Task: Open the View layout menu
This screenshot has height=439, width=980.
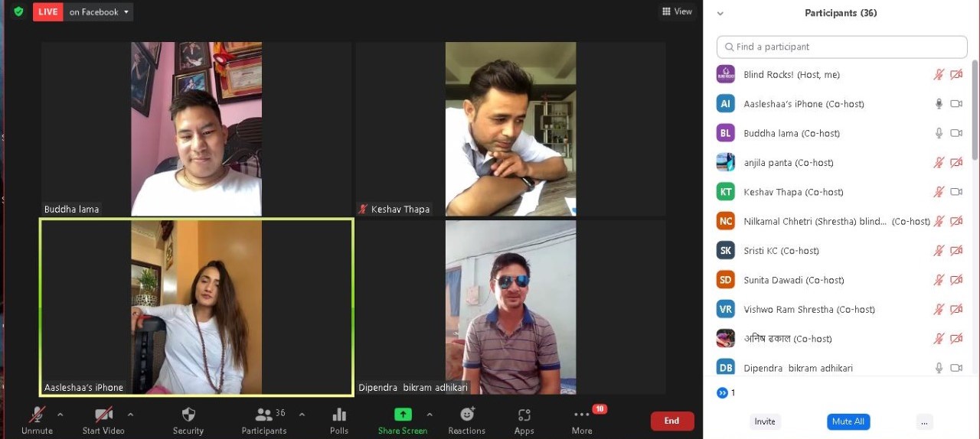Action: pos(677,11)
